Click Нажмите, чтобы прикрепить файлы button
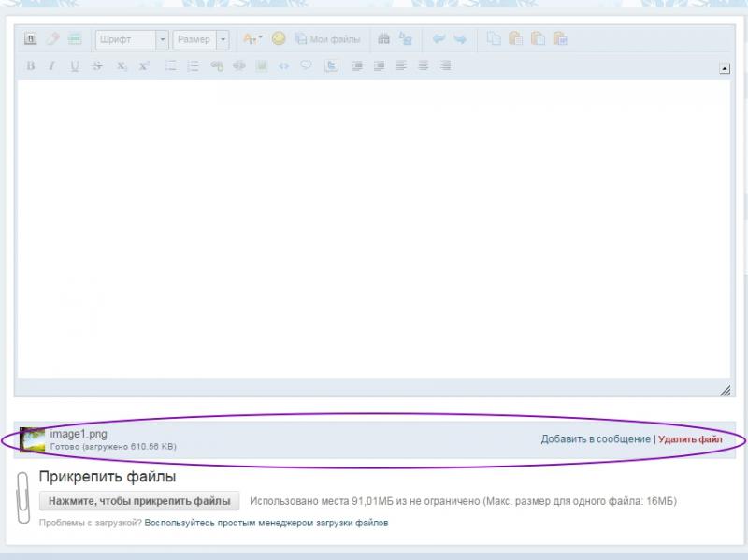Viewport: 748px width, 560px height. click(139, 501)
